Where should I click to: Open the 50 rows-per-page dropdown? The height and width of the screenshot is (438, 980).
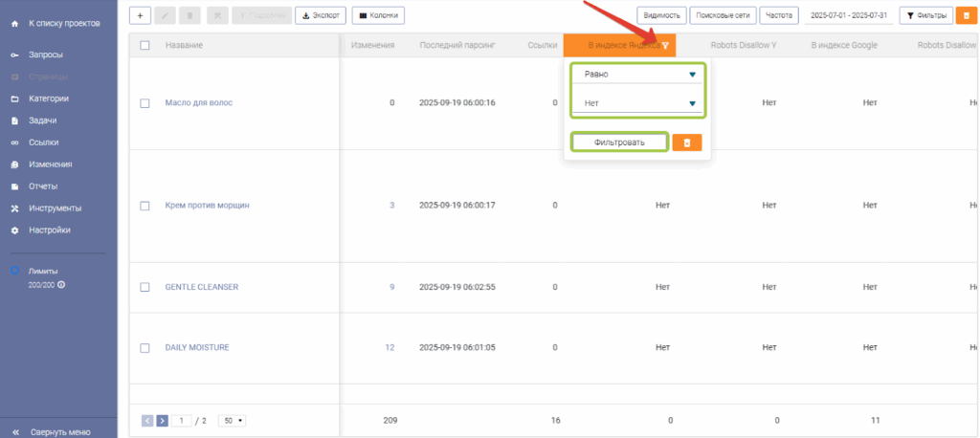[232, 420]
